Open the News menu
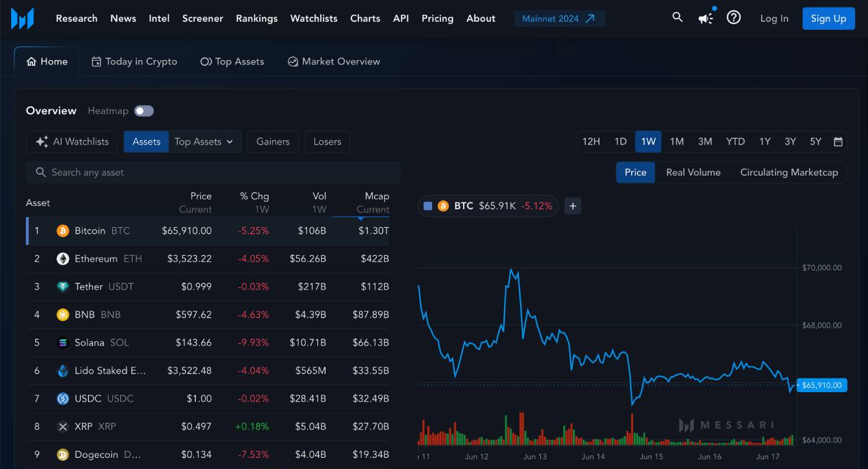 point(123,19)
